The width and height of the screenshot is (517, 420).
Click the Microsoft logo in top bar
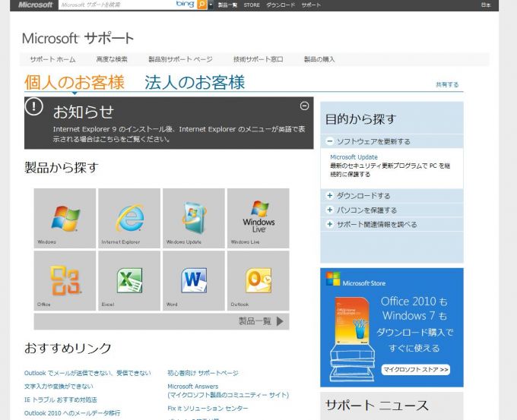[x=35, y=5]
